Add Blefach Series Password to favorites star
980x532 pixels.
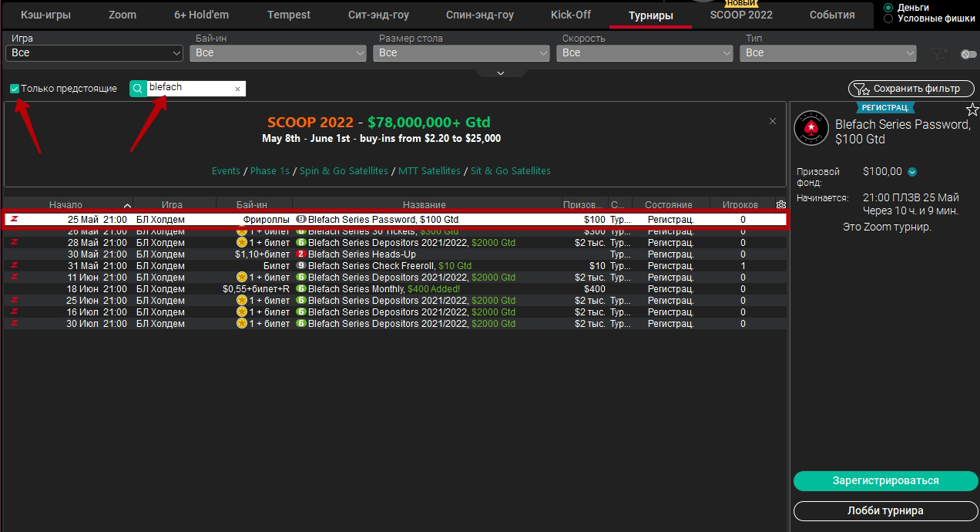(972, 109)
